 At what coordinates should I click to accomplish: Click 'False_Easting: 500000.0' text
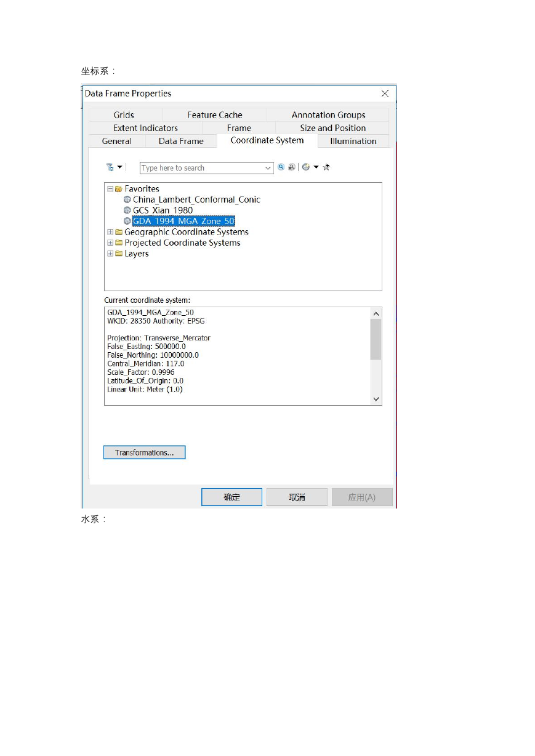point(147,347)
